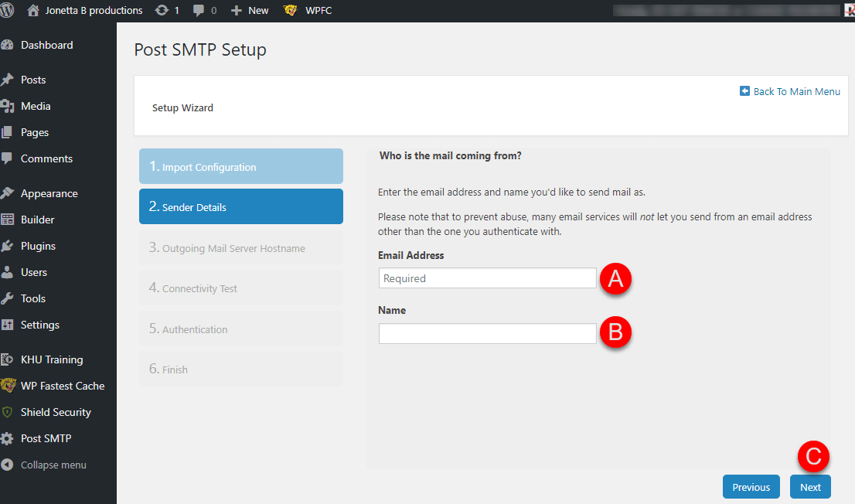Click the Media icon in sidebar
The width and height of the screenshot is (855, 504).
7,106
